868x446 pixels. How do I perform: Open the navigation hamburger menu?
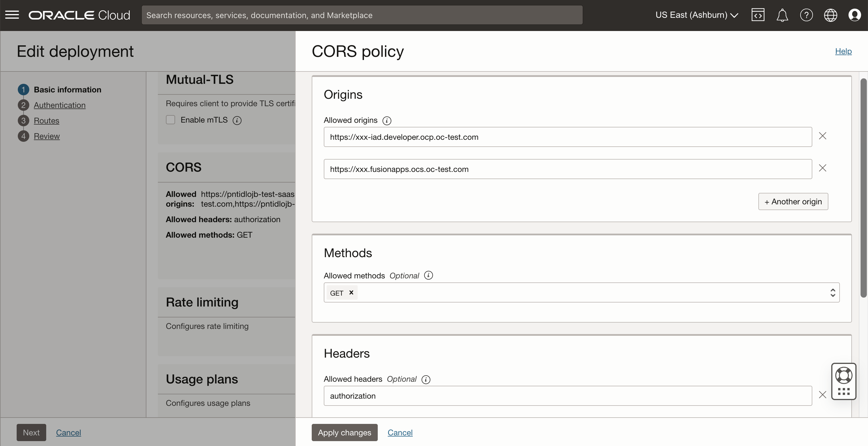12,15
